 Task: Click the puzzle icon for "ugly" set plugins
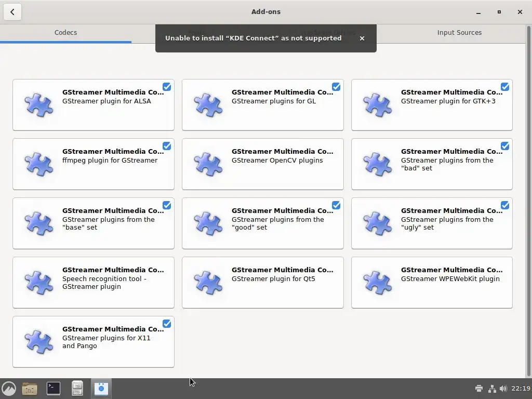coord(378,223)
